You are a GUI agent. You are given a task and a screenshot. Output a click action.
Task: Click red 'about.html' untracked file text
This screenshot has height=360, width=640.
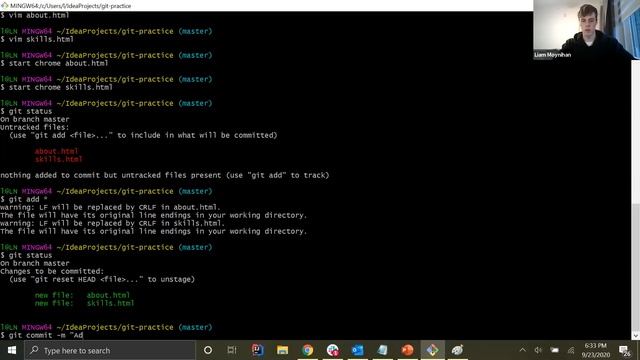pos(56,151)
